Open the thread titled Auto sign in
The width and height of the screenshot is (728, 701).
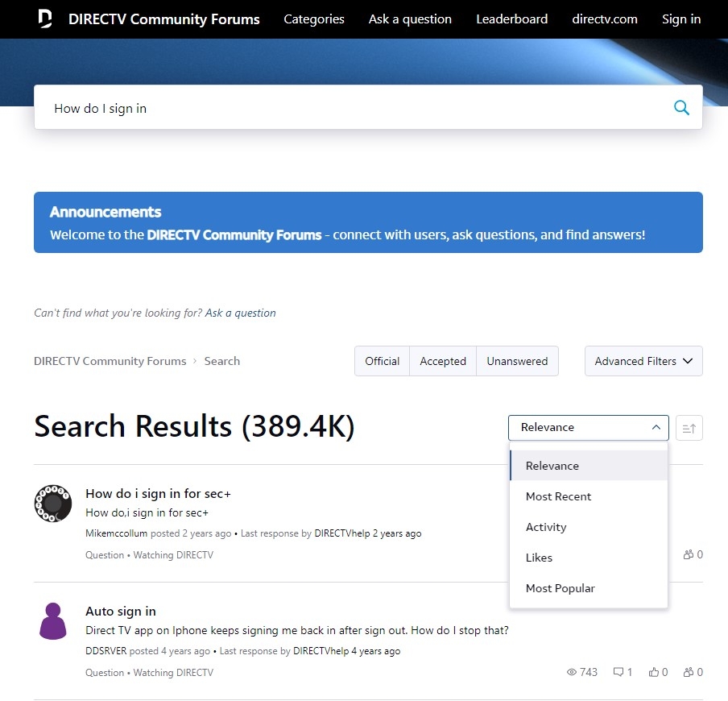tap(121, 611)
